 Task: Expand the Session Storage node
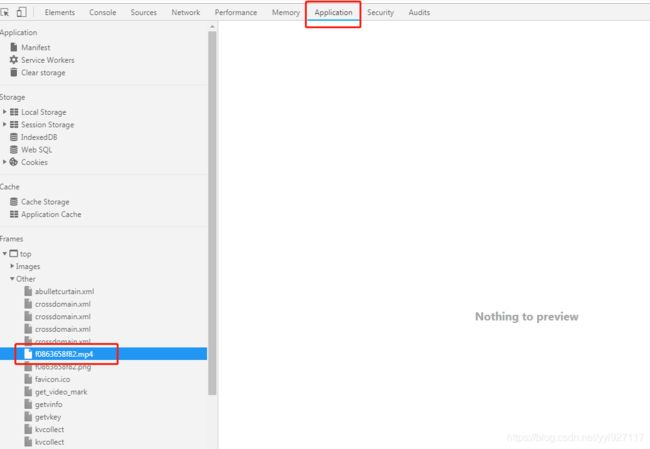click(5, 124)
